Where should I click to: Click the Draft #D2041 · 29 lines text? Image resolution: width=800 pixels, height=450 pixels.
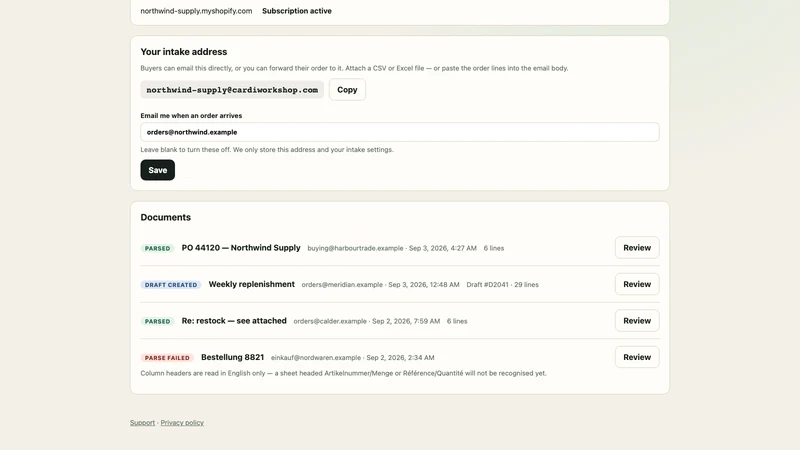pyautogui.click(x=503, y=285)
